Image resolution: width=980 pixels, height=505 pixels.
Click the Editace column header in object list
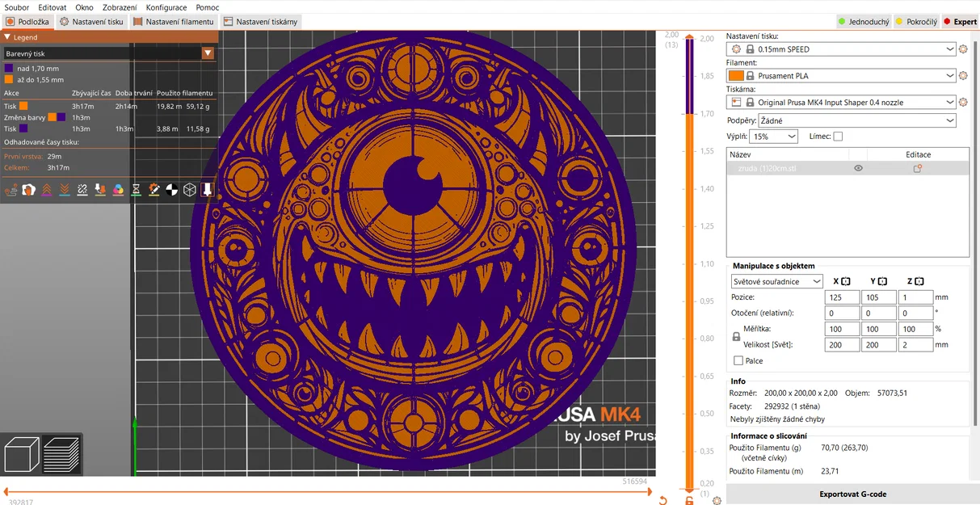pos(918,154)
